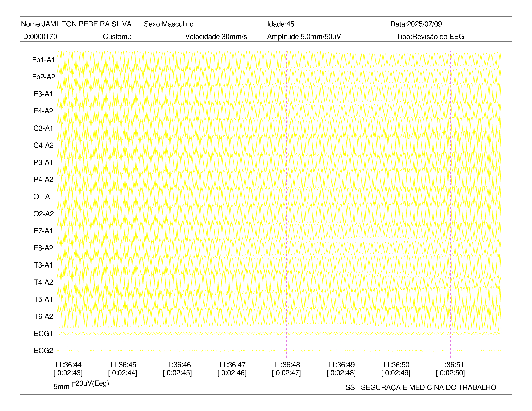Image resolution: width=532 pixels, height=411 pixels.
Task: Click the 5mm scale bar label
Action: (61, 386)
